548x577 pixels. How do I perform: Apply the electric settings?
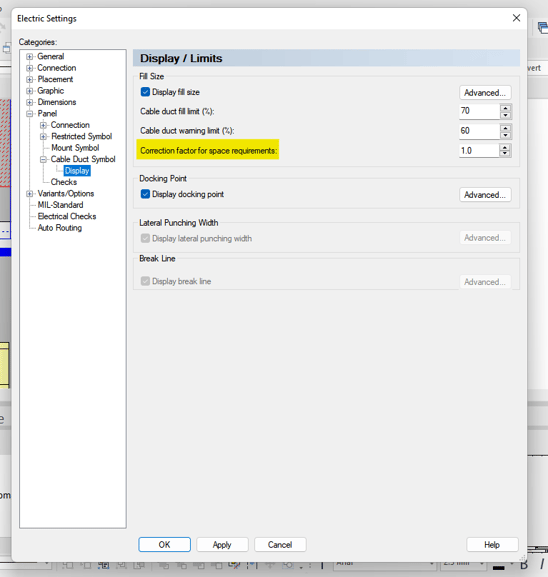(222, 545)
